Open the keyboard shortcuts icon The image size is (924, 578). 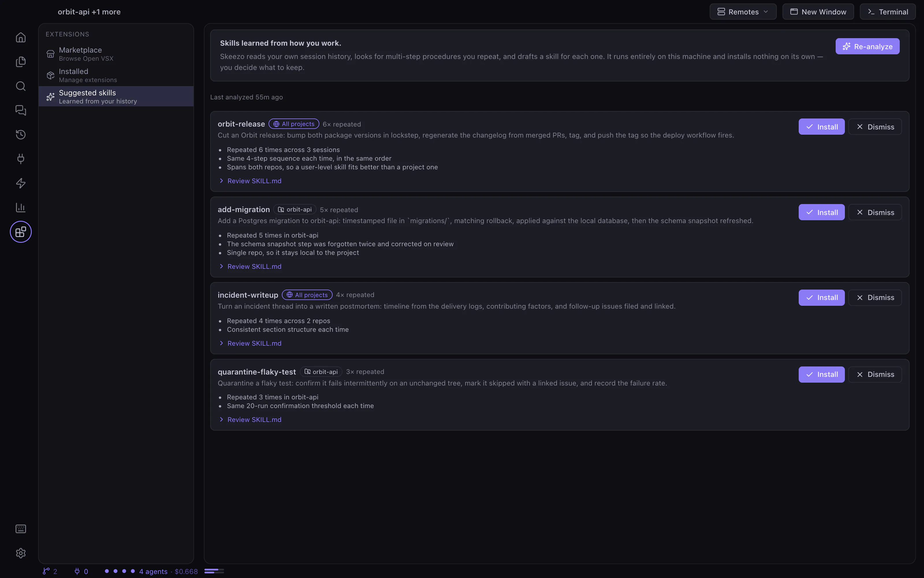tap(21, 529)
